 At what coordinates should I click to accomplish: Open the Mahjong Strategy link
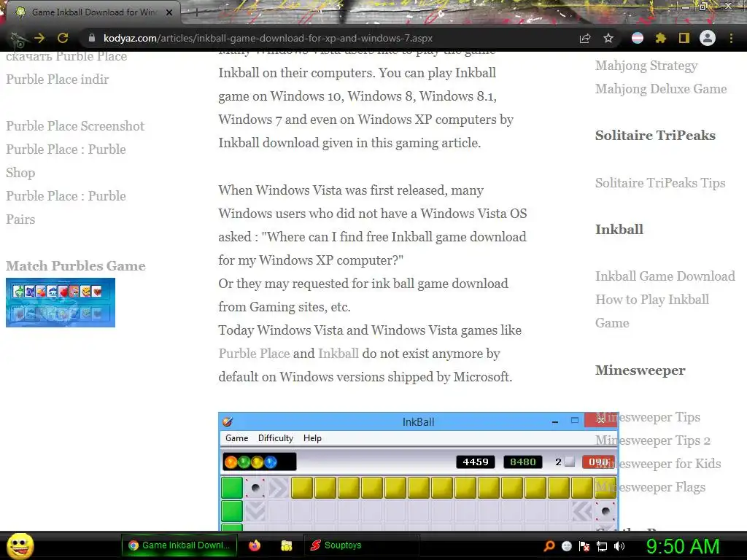pyautogui.click(x=646, y=65)
